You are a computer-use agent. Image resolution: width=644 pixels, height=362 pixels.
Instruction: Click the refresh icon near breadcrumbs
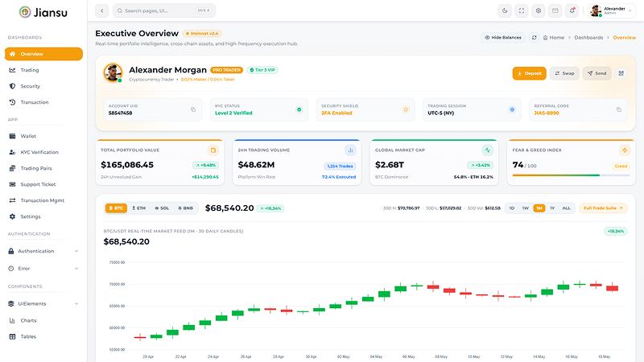tap(535, 37)
